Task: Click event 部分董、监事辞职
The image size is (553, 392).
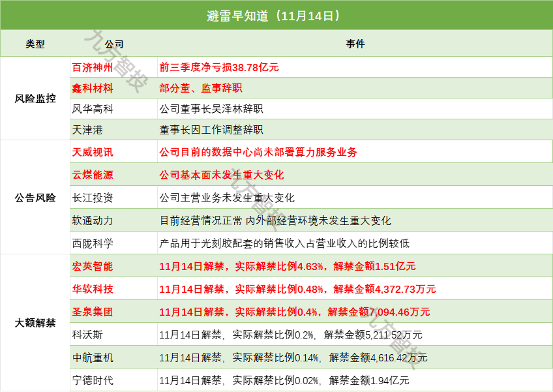Action: [x=201, y=88]
